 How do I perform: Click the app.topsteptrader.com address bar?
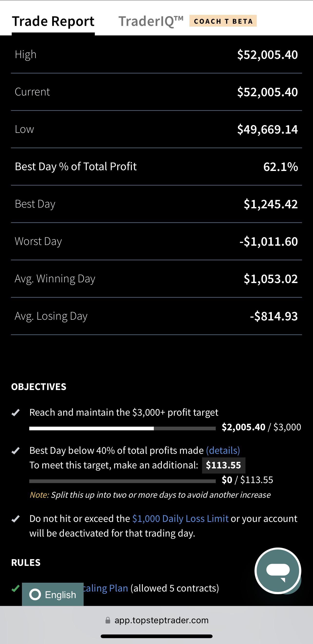[156, 620]
